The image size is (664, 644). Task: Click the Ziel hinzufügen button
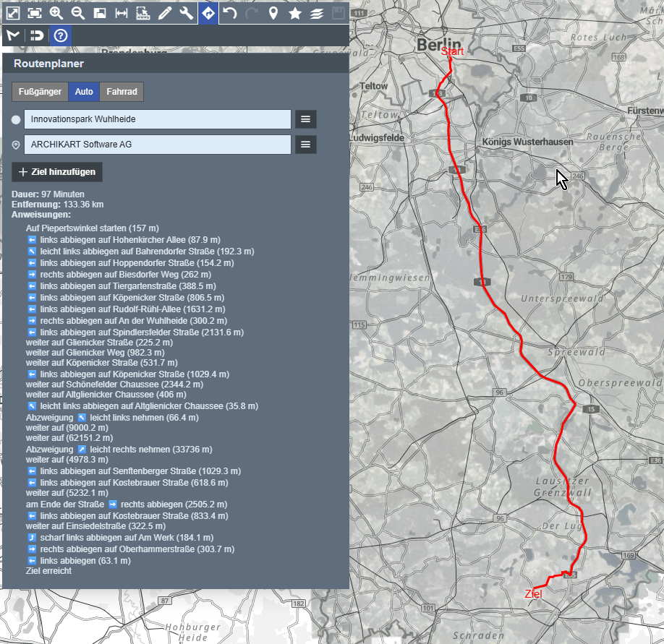57,172
